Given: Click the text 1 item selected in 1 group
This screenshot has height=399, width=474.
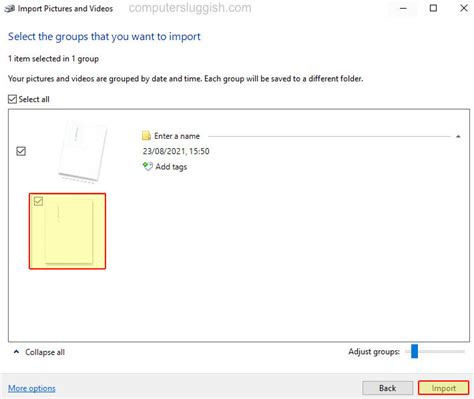Looking at the screenshot, I should coord(53,59).
